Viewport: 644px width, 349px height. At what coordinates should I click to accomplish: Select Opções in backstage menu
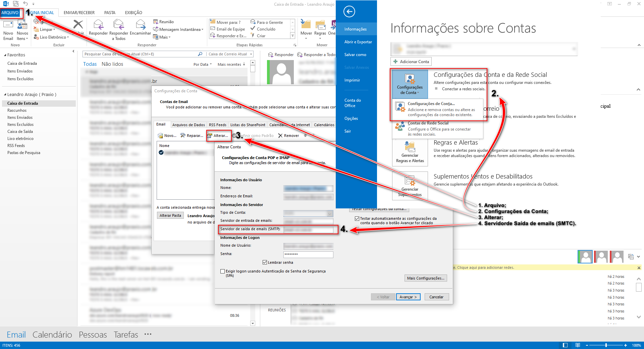click(351, 118)
